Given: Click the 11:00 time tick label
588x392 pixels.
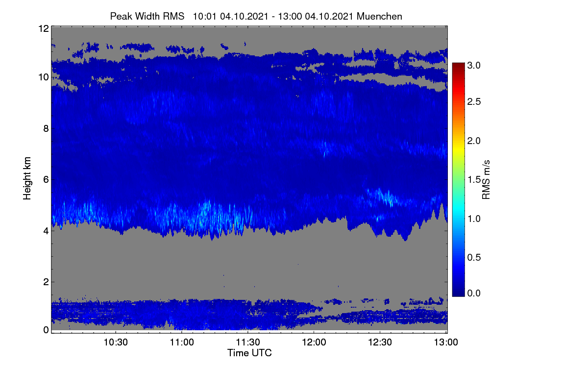Looking at the screenshot, I should pyautogui.click(x=182, y=343).
